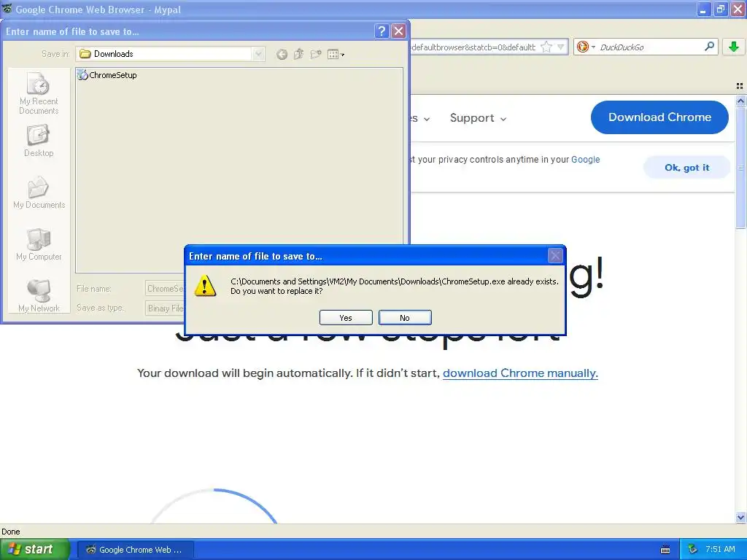Close the save file dialog window
The height and width of the screenshot is (560, 747).
399,31
